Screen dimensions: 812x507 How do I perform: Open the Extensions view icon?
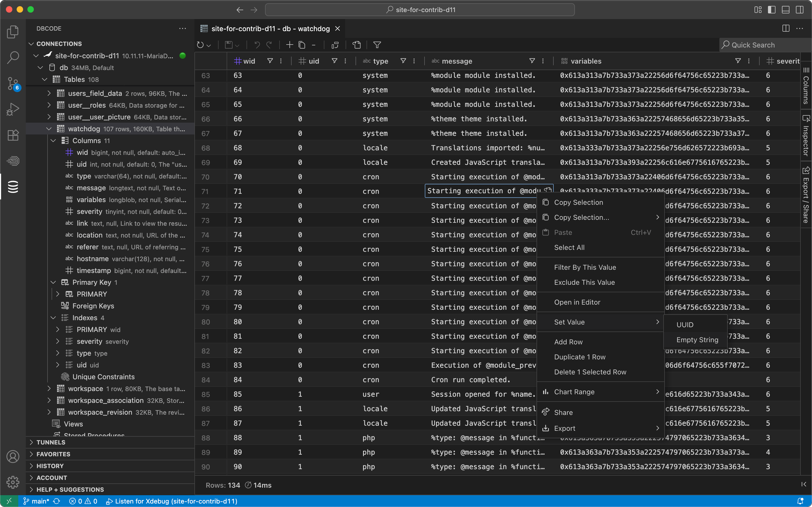coord(13,135)
